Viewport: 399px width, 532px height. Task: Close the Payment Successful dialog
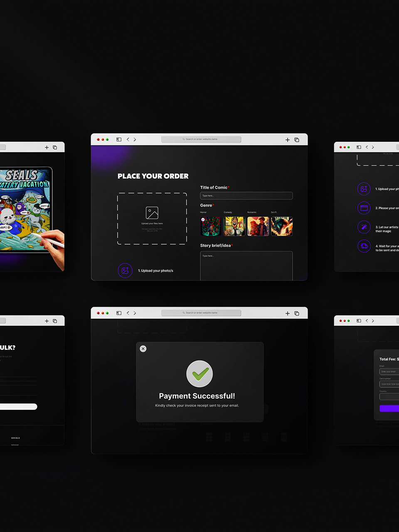143,349
